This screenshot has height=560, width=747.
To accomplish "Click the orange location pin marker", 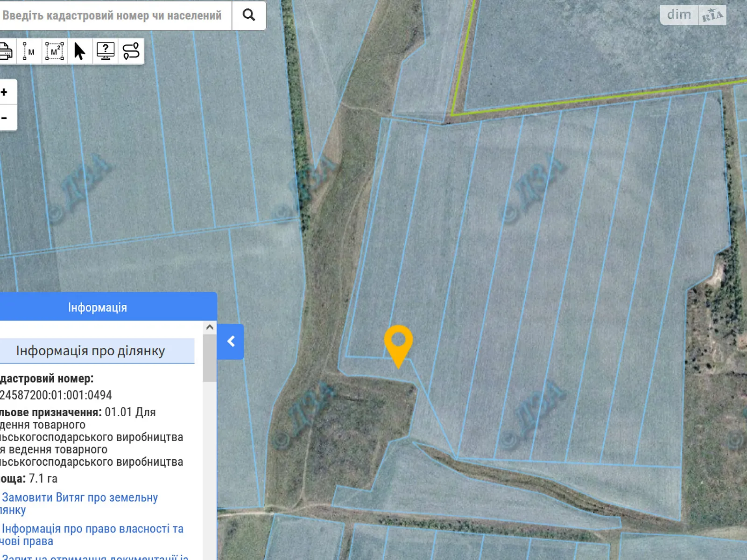I will click(398, 342).
